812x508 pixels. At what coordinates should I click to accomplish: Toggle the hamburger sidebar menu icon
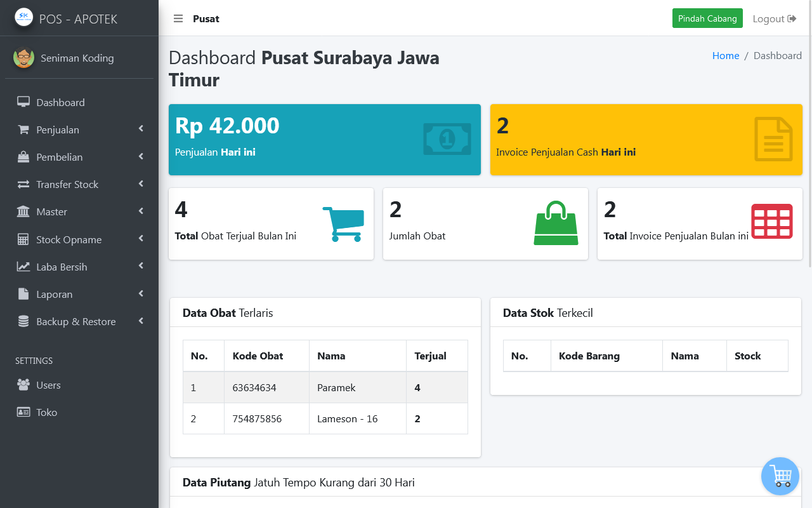click(x=178, y=18)
